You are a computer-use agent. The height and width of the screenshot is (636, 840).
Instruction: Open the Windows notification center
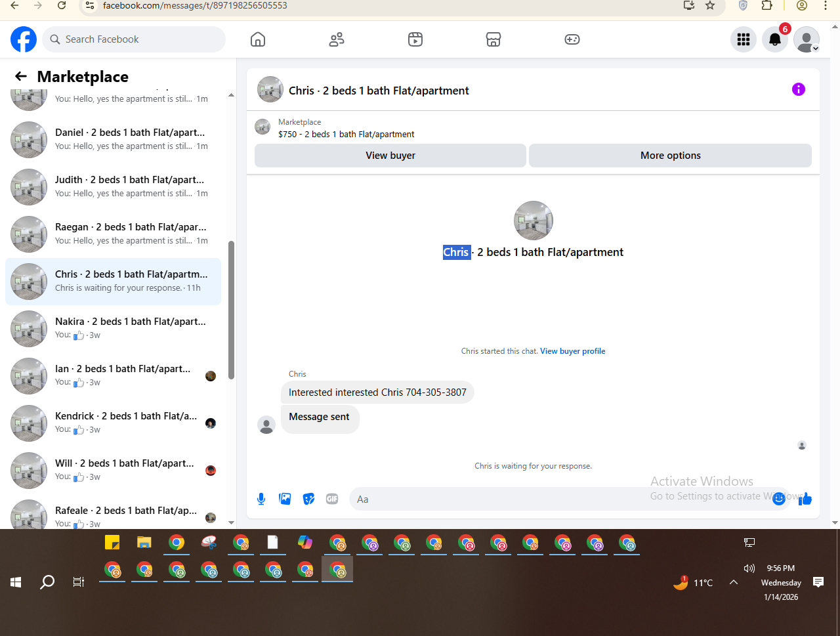818,582
